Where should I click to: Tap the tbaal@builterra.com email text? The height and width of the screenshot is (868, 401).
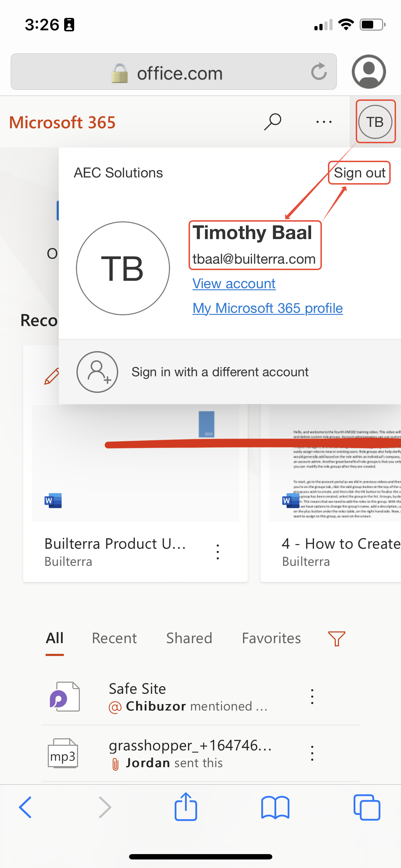click(x=254, y=259)
